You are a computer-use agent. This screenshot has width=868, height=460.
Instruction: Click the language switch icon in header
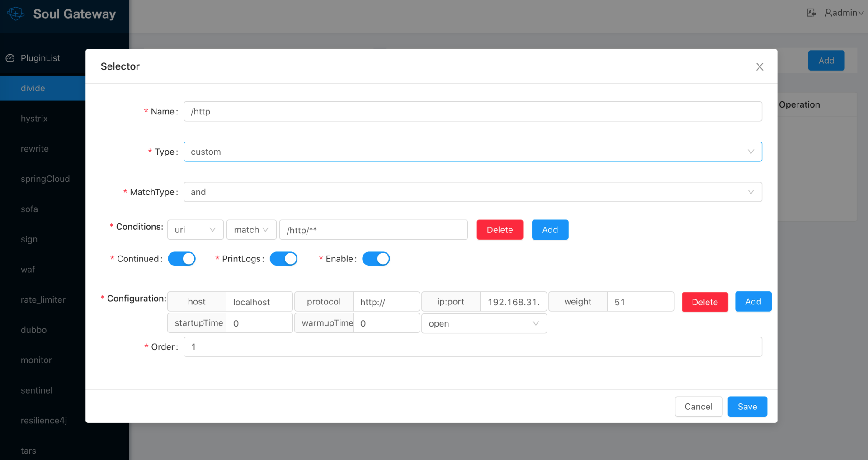(811, 13)
